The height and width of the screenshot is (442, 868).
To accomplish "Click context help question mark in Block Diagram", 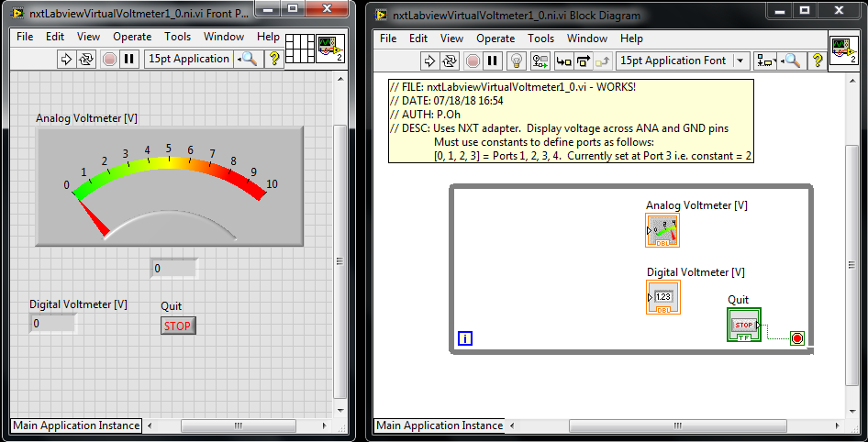I will coord(817,61).
